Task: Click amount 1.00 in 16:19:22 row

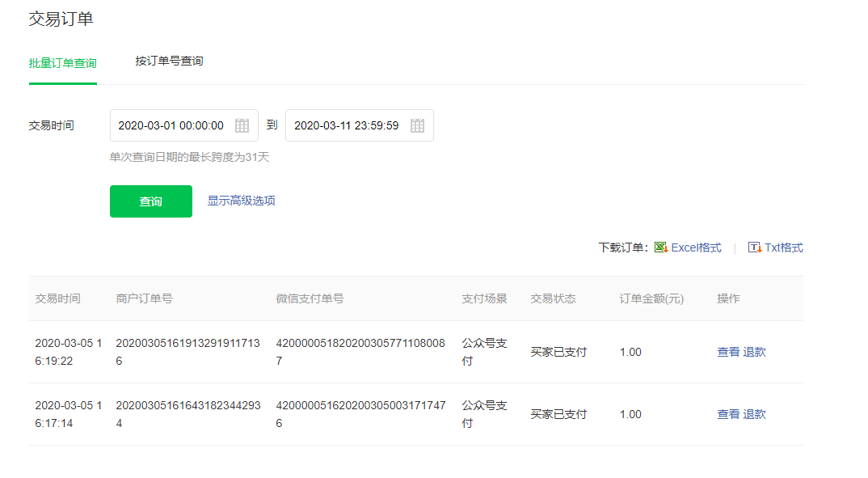Action: click(x=630, y=352)
